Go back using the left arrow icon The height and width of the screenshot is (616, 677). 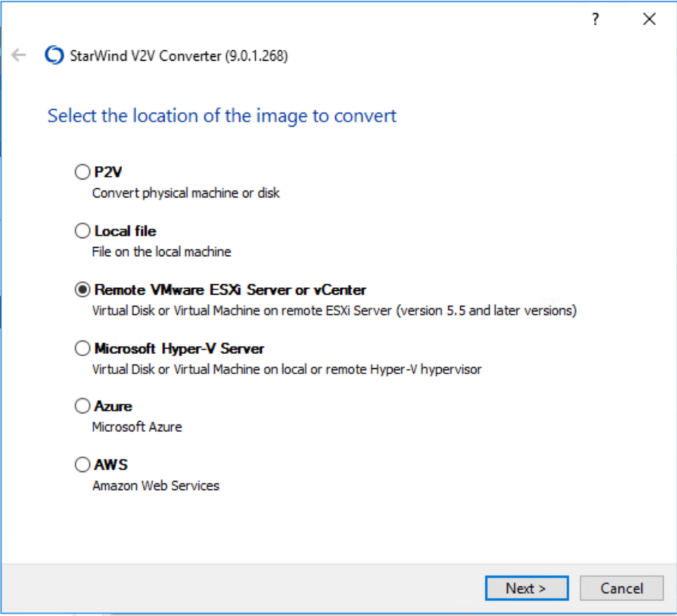click(x=19, y=56)
